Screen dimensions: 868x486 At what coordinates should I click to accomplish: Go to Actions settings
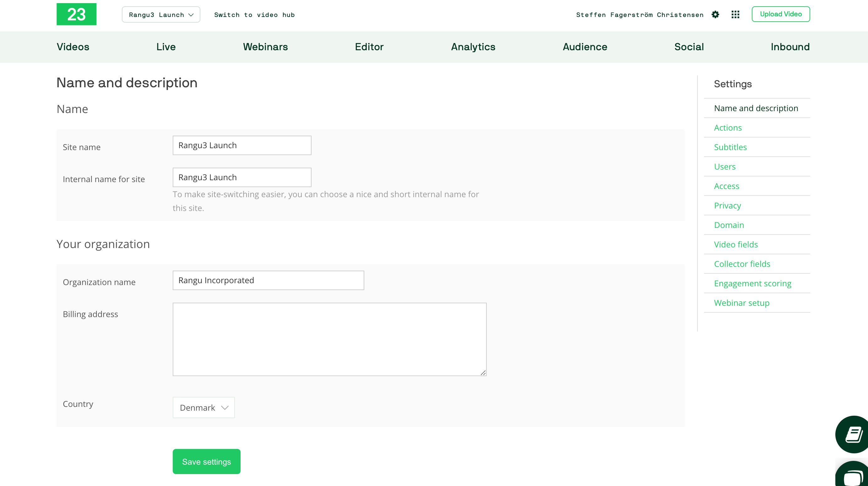coord(728,128)
